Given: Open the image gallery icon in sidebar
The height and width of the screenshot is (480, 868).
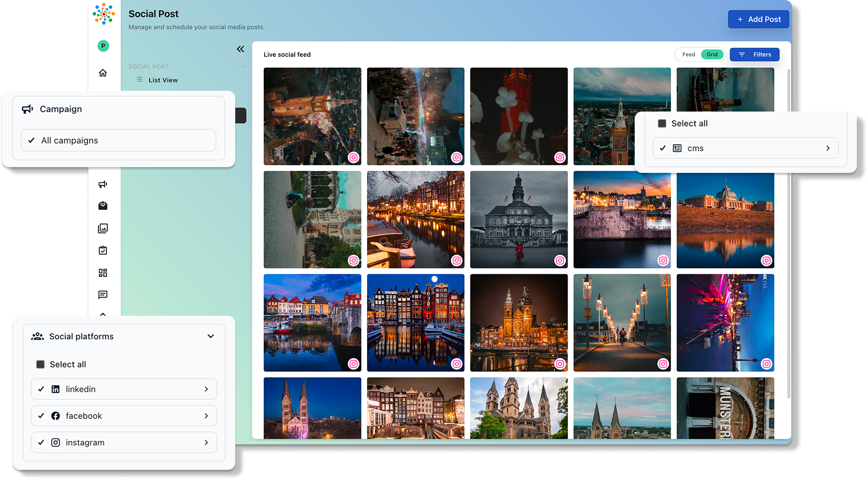Looking at the screenshot, I should pyautogui.click(x=103, y=228).
